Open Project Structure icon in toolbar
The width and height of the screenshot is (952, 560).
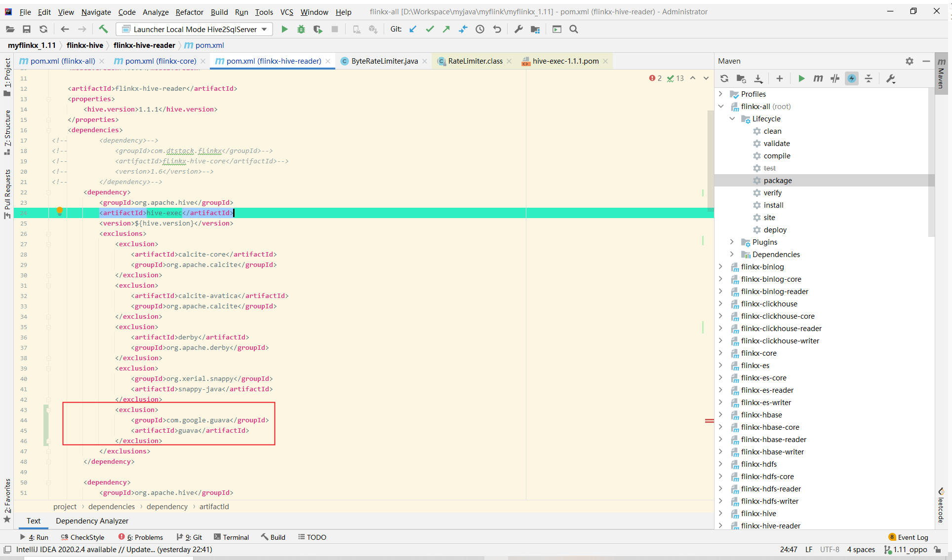click(x=535, y=29)
